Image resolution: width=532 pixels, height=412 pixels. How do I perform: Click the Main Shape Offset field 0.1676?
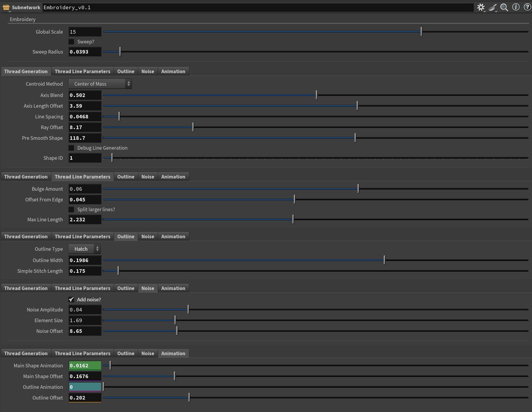coord(85,377)
